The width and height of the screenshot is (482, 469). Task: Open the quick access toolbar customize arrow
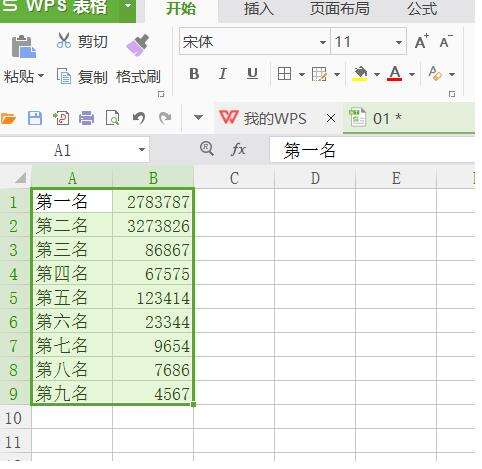tap(198, 117)
